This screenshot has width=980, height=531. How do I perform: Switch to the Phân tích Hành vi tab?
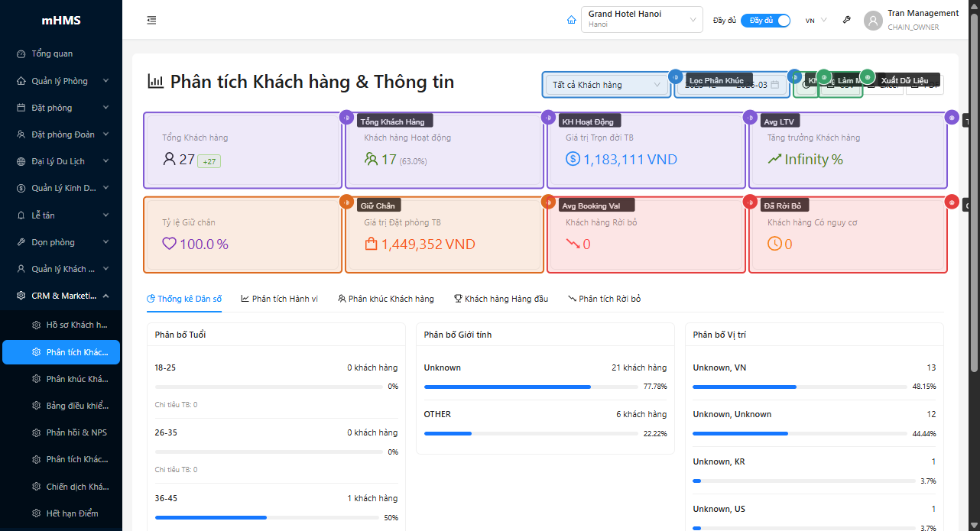point(279,299)
